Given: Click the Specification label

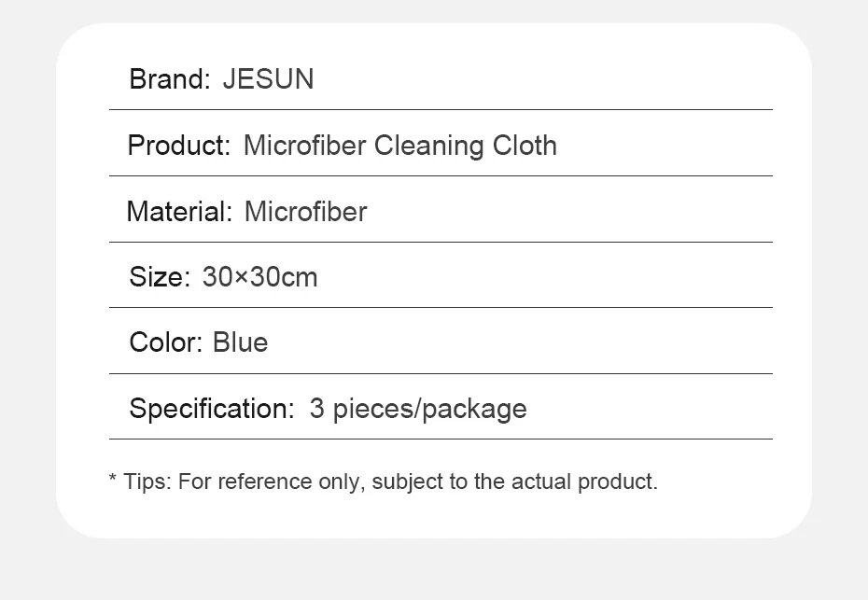Looking at the screenshot, I should pos(212,409).
